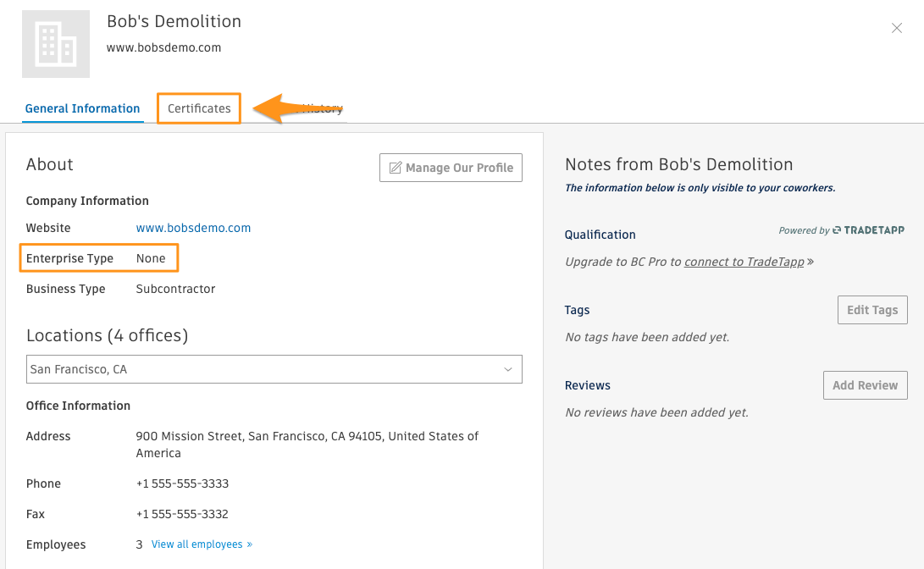Screen dimensions: 924x569
Task: Click the Notes from Bob's Demolition heading
Action: (x=679, y=164)
